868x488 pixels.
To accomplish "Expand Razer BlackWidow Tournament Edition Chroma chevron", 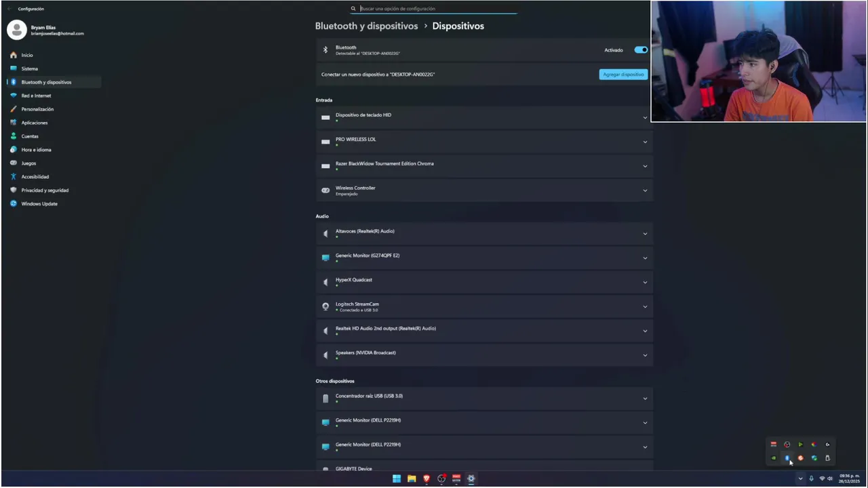I will point(645,166).
